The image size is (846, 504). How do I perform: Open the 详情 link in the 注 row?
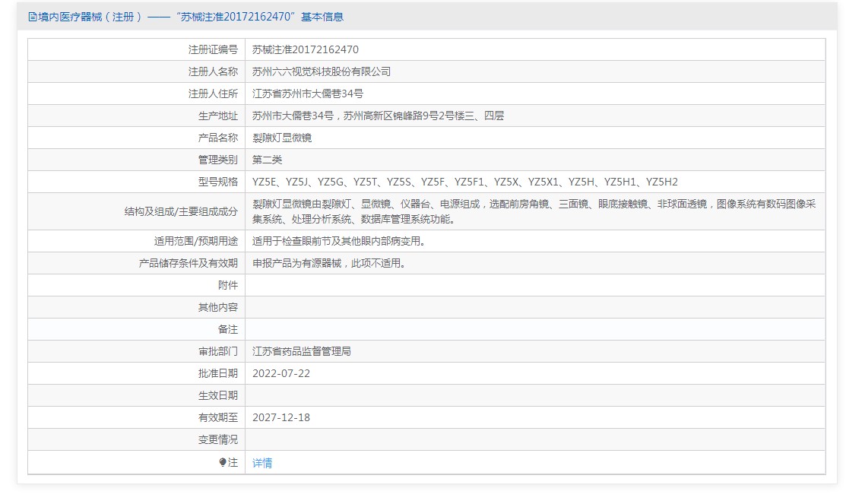pos(262,463)
